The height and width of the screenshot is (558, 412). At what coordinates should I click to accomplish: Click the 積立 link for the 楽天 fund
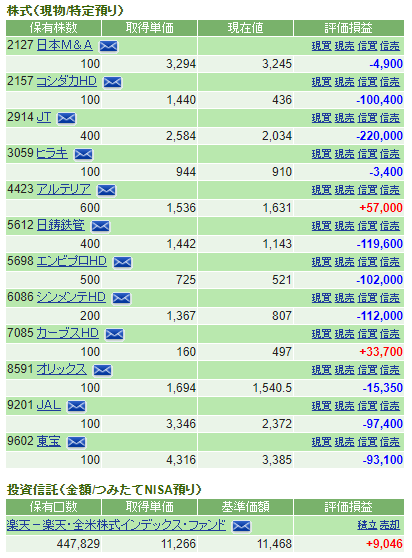pos(367,525)
